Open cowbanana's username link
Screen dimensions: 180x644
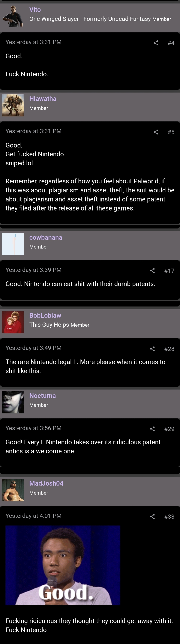[x=46, y=237]
